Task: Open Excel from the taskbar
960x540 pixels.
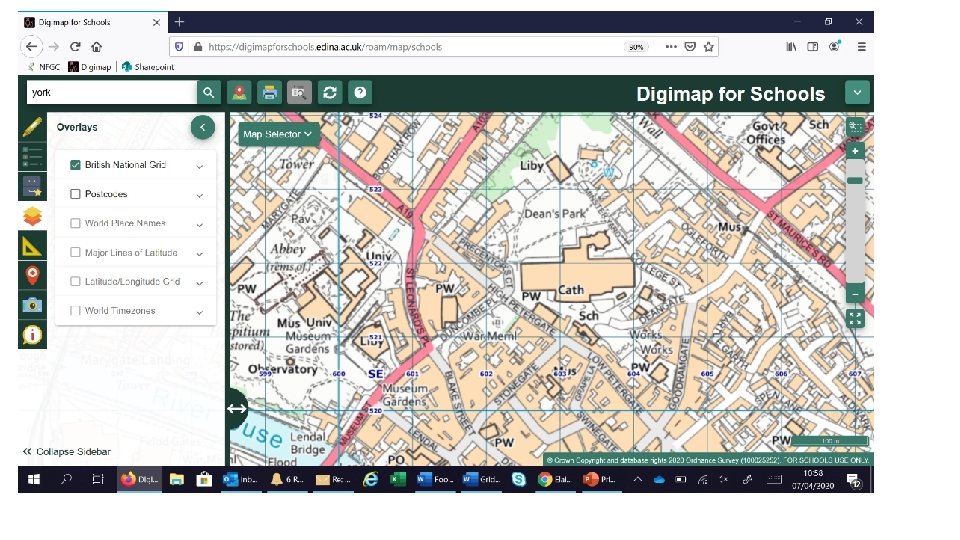Action: pos(398,479)
